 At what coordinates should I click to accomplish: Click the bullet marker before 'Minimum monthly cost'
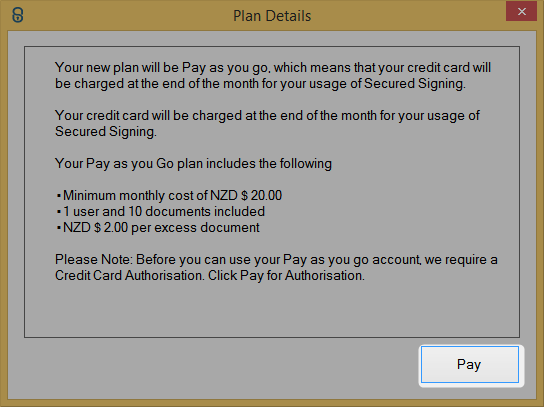click(59, 196)
